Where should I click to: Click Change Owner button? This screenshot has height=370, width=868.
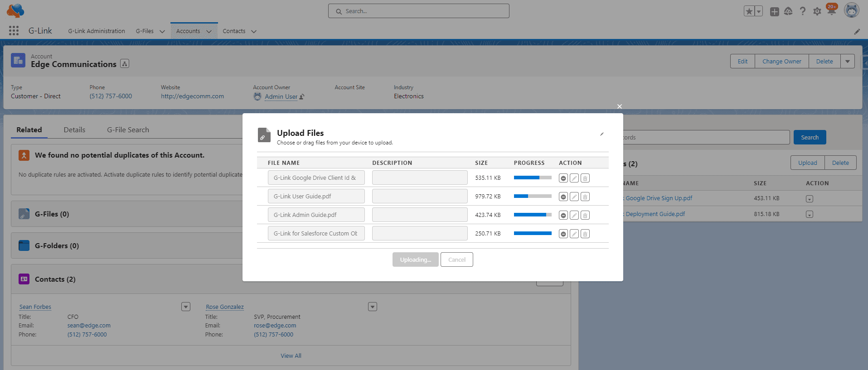pyautogui.click(x=782, y=62)
